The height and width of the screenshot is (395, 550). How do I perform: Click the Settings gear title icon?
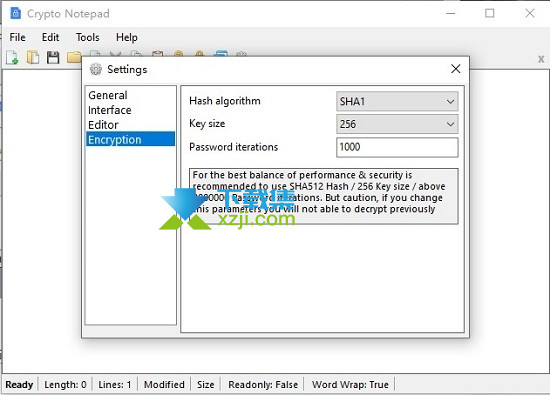pos(96,69)
